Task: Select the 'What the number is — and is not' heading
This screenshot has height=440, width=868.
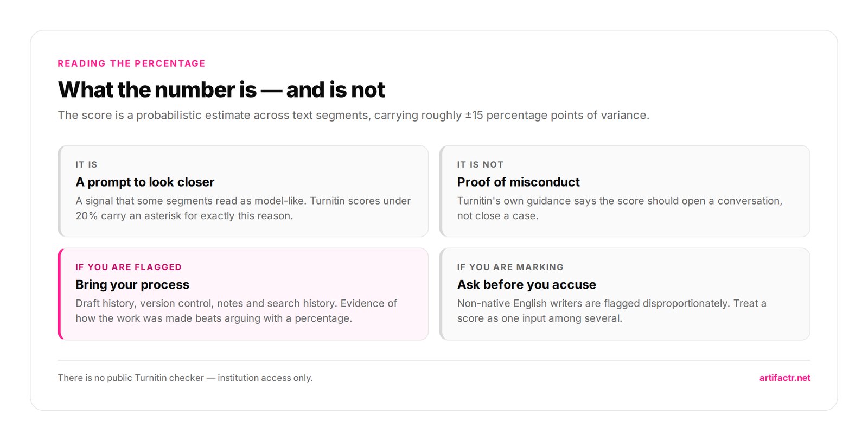Action: point(221,90)
